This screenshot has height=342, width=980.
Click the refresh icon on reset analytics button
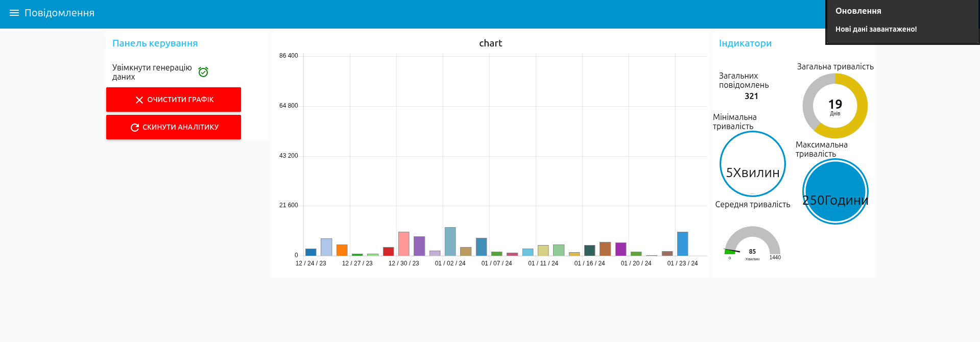135,128
